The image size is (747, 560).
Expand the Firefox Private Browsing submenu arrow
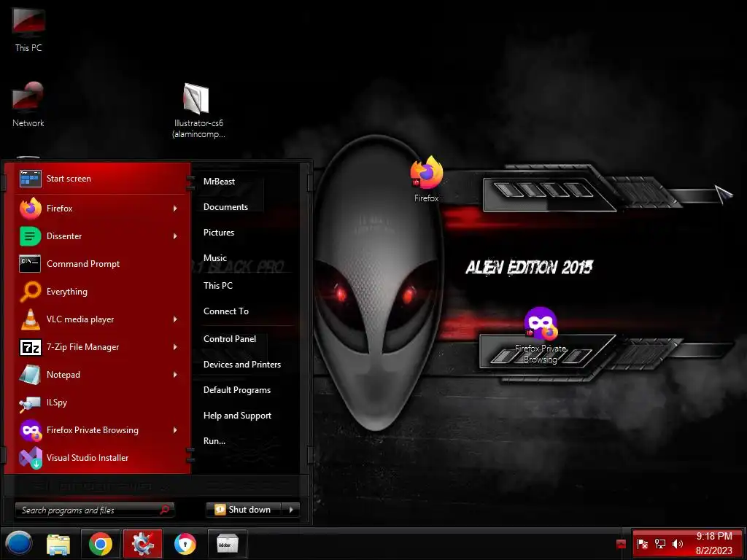tap(175, 430)
